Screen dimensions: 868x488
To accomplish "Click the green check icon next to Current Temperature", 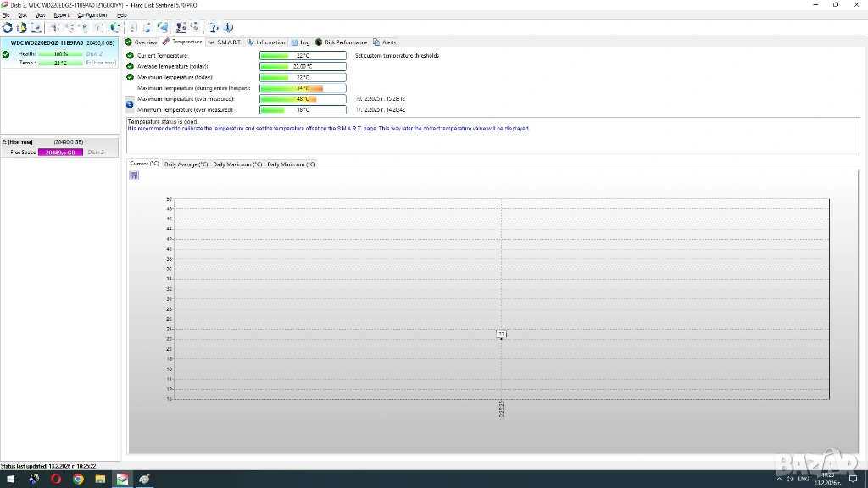I will (130, 55).
